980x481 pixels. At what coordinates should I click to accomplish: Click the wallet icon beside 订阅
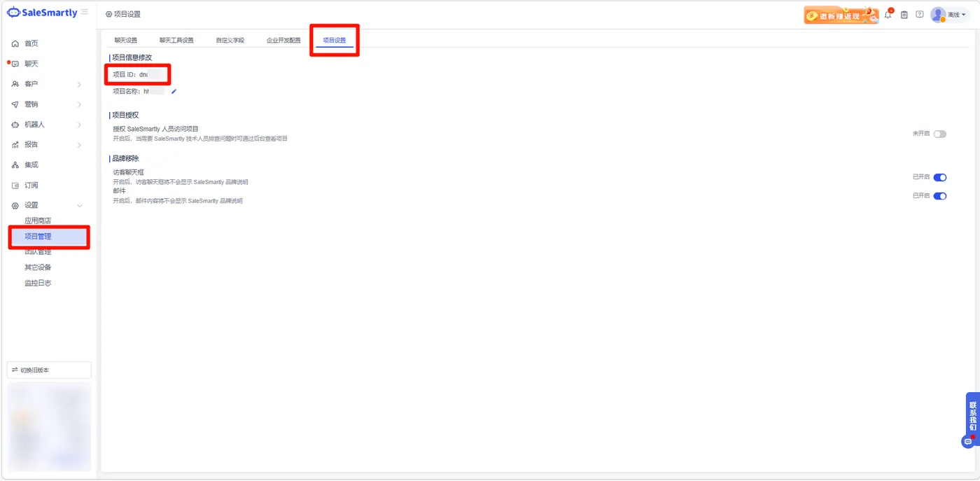pos(15,186)
